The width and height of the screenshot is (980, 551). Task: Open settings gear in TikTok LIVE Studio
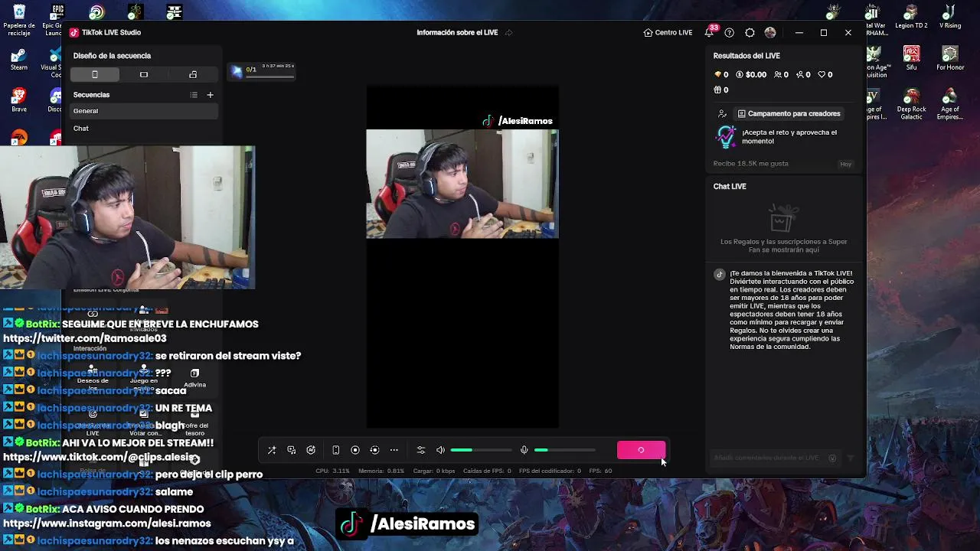point(750,32)
